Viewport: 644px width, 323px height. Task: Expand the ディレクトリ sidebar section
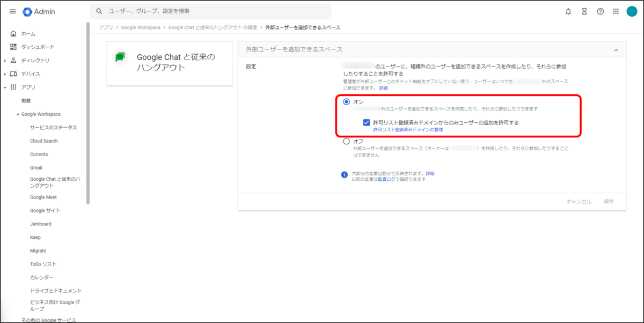(5, 61)
